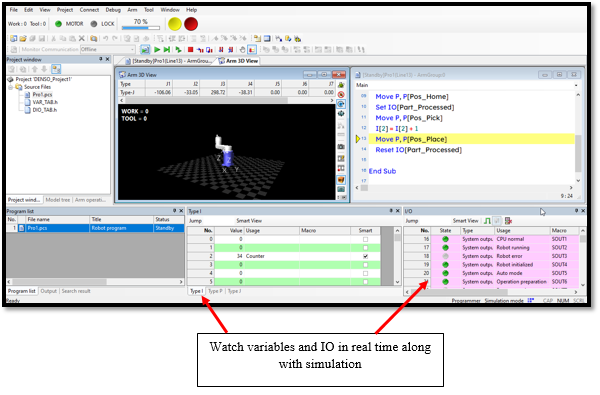Collapse the Source Files tree node
The height and width of the screenshot is (395, 600).
tap(11, 87)
